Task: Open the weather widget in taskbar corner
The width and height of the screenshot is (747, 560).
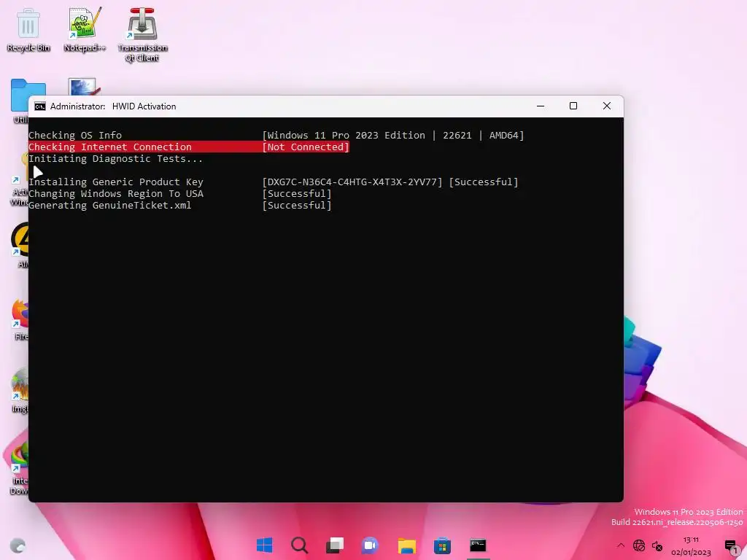Action: tap(18, 545)
